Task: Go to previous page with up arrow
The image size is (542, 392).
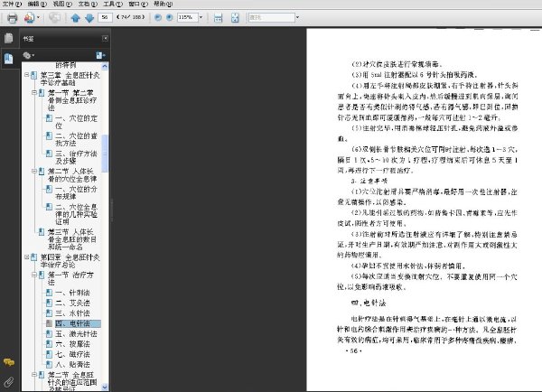Action: pyautogui.click(x=75, y=17)
